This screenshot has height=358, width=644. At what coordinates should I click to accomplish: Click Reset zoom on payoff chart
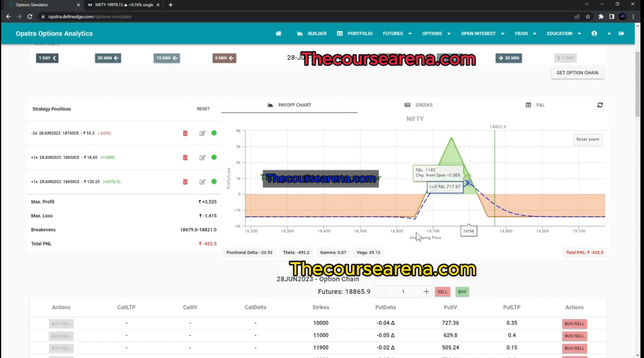(588, 139)
